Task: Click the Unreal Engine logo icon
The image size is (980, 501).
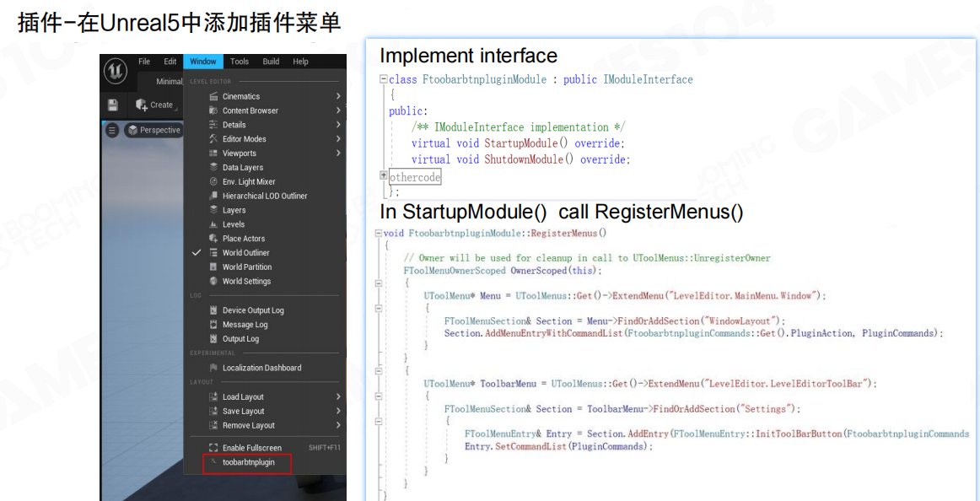Action: point(116,73)
